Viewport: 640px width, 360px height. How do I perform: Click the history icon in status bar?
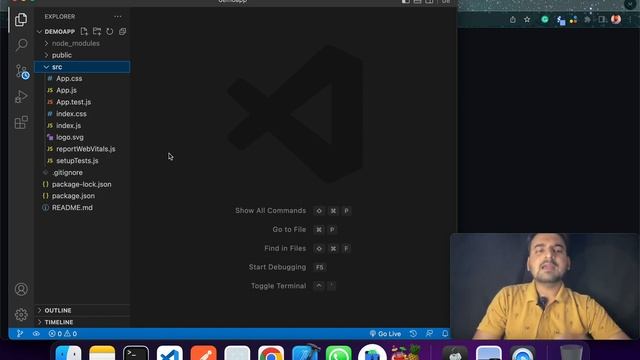pyautogui.click(x=413, y=333)
